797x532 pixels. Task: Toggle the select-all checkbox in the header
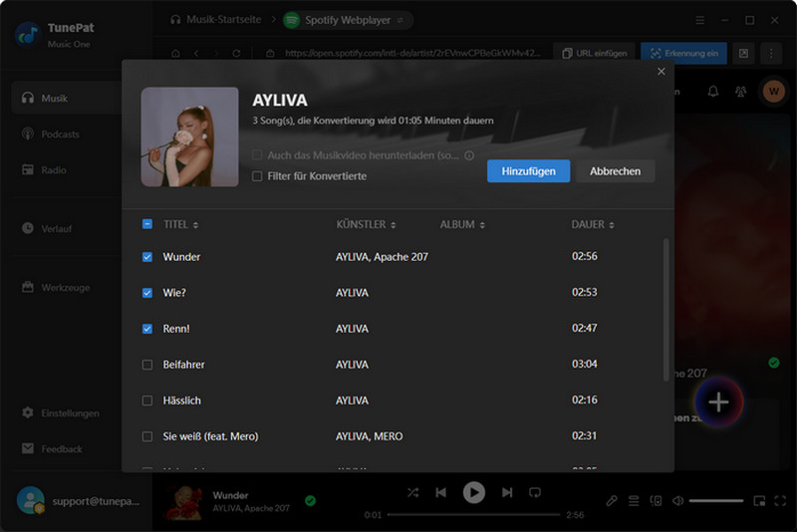click(147, 224)
